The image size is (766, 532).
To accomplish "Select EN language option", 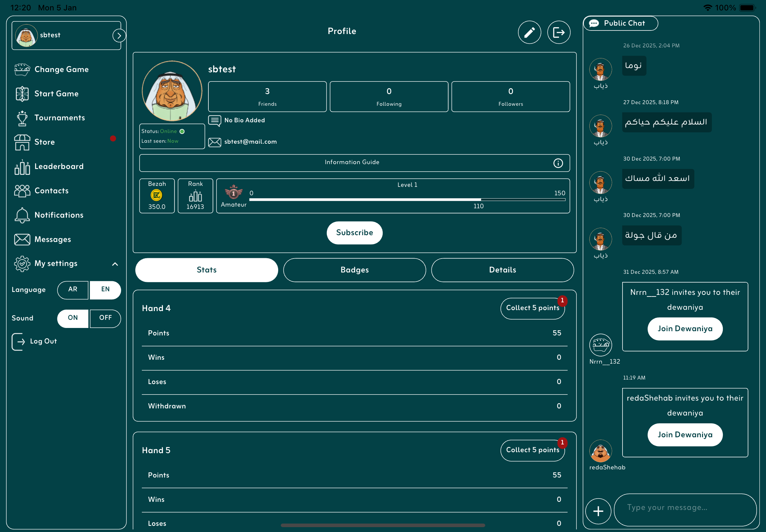I will pos(105,290).
